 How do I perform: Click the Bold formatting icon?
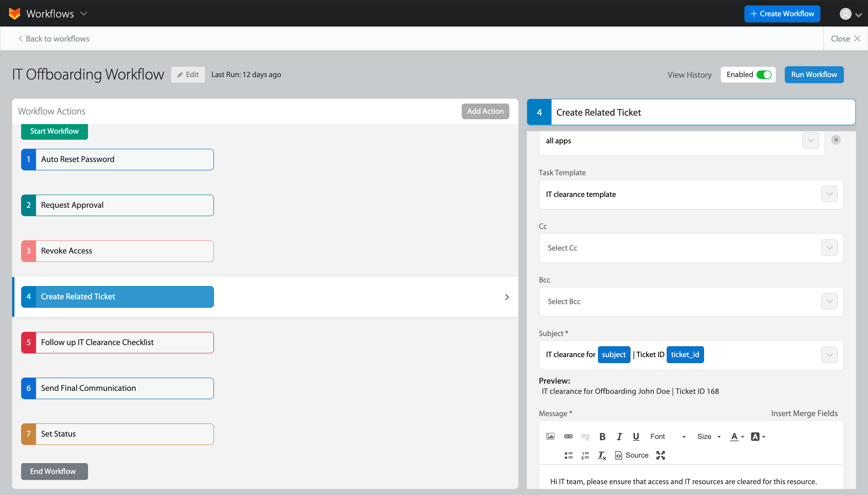pyautogui.click(x=602, y=437)
